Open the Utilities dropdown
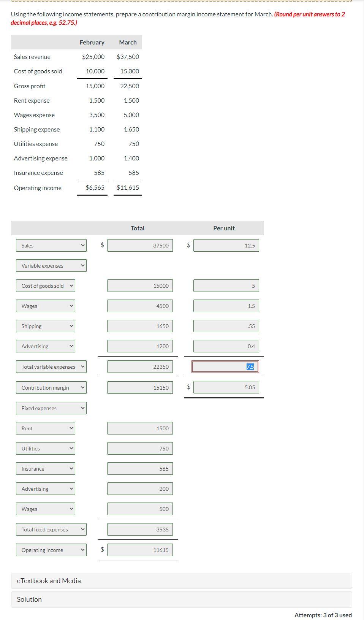This screenshot has width=364, height=620. coord(46,448)
